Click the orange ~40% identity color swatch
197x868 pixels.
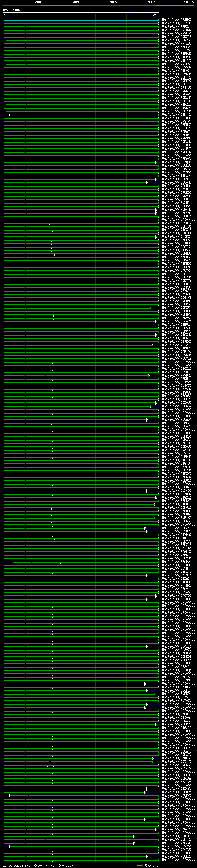(60, 6)
